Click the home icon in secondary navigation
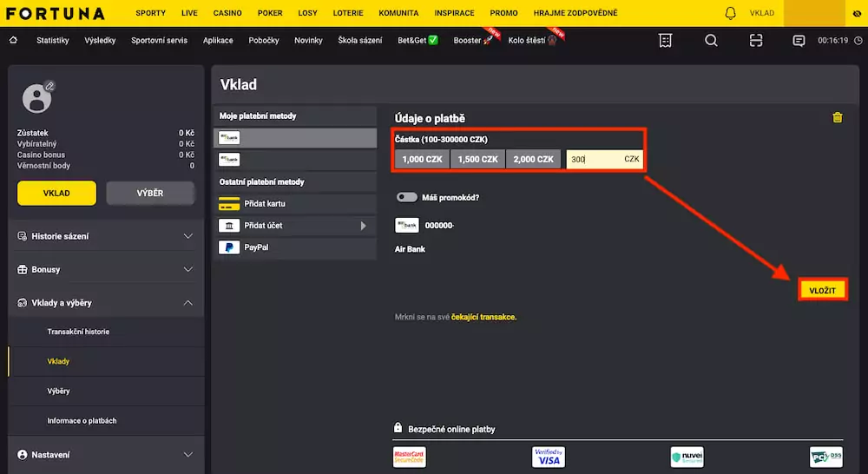Screen dimensions: 868x474 (x=13, y=40)
